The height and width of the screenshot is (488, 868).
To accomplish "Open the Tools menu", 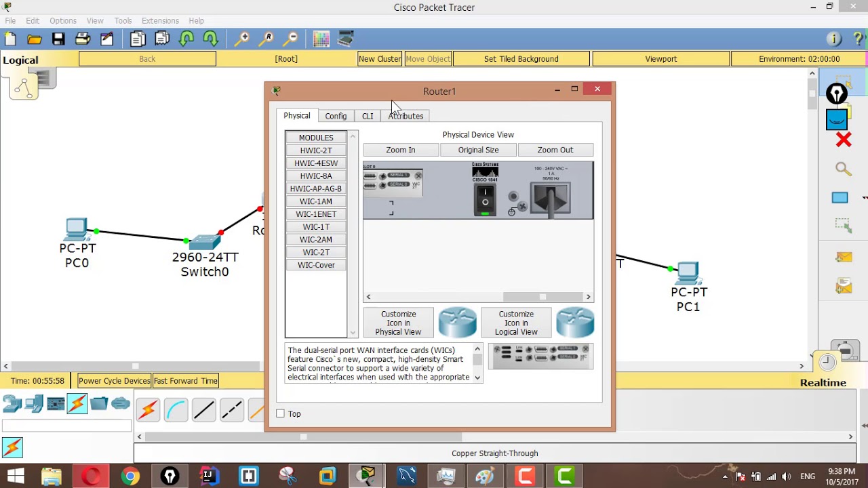I will (x=123, y=20).
